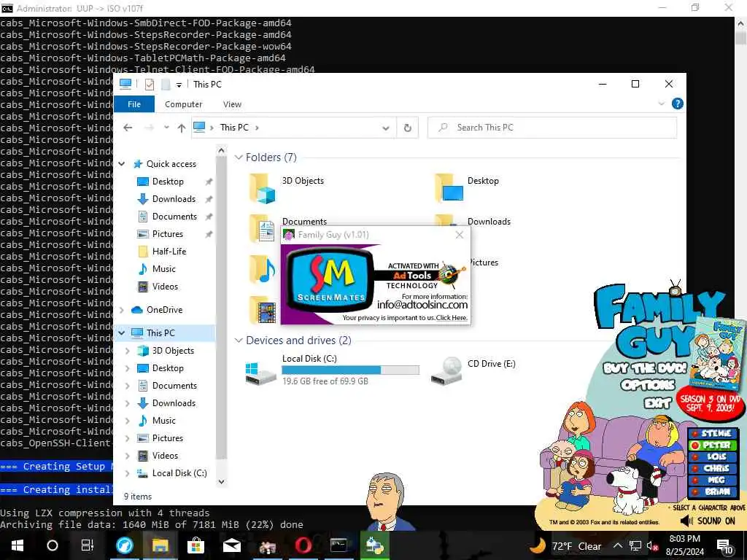Screen dimensions: 747x560
Task: Expand the ribbon with the chevron
Action: coord(661,104)
